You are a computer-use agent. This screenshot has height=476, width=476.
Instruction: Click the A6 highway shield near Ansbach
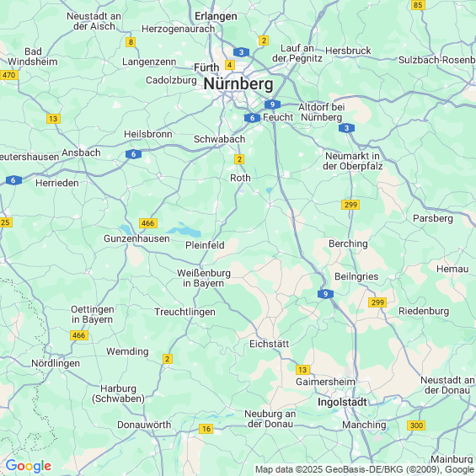pyautogui.click(x=134, y=154)
